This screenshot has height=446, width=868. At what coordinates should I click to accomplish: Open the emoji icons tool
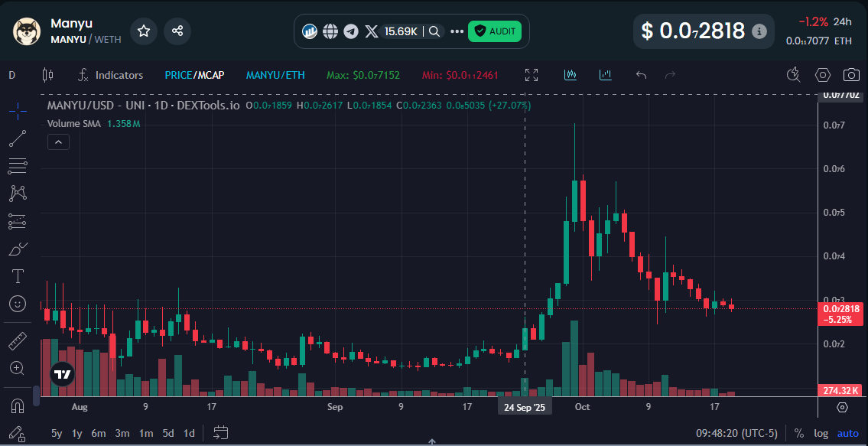[18, 304]
